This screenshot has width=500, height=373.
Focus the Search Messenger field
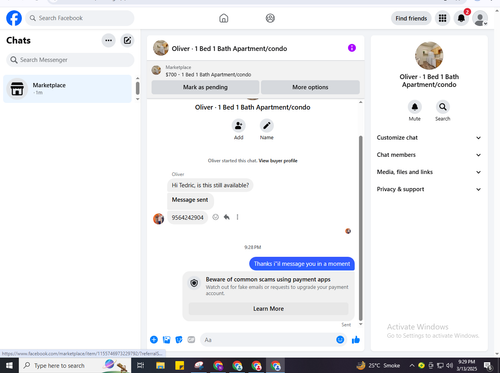70,60
